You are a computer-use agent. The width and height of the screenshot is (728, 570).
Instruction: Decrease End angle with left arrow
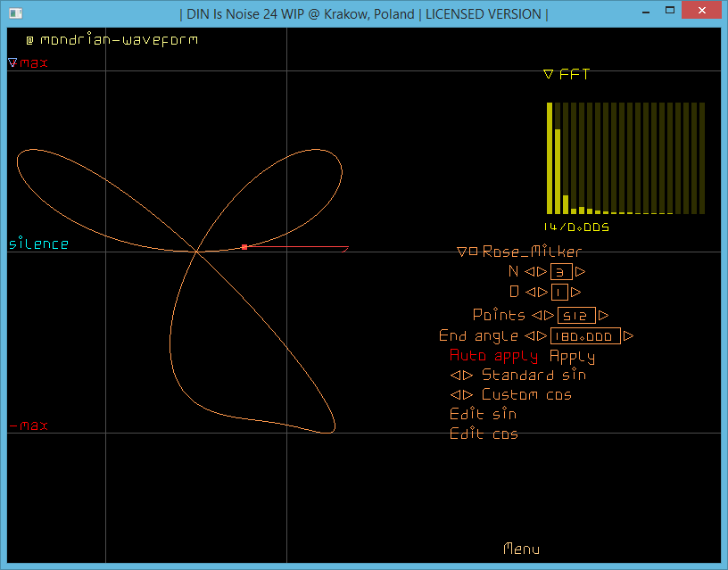[x=529, y=336]
